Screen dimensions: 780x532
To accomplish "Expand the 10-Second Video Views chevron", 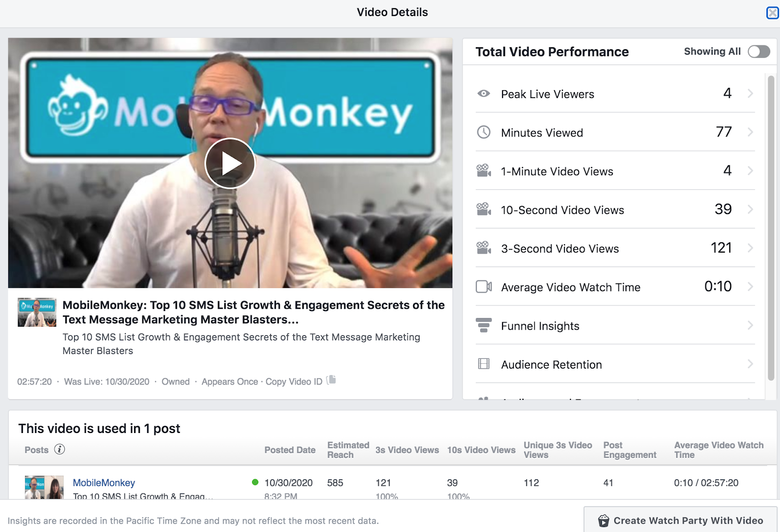I will pos(750,209).
